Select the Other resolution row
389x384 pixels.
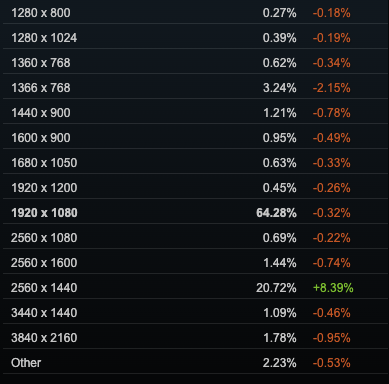coord(195,363)
